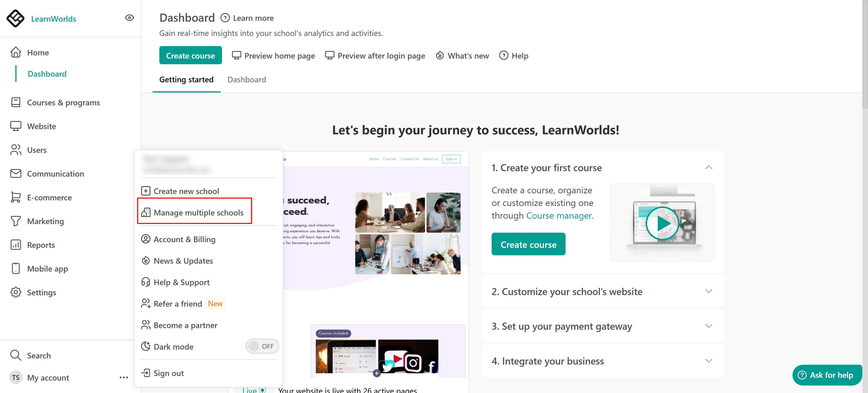Select Manage multiple schools menu item

tap(198, 213)
